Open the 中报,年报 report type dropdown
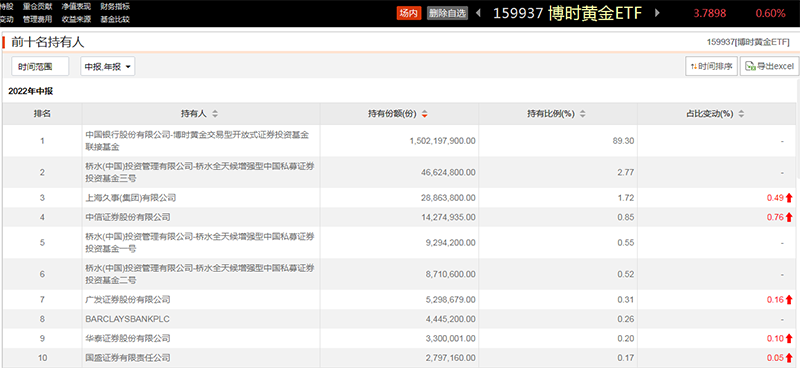Viewport: 800px width, 368px height. pos(108,66)
